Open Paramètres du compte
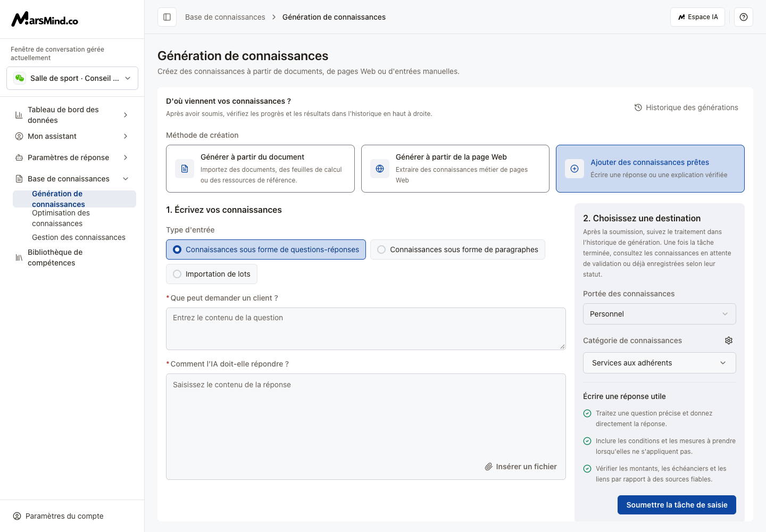Viewport: 766px width, 532px height. (59, 516)
